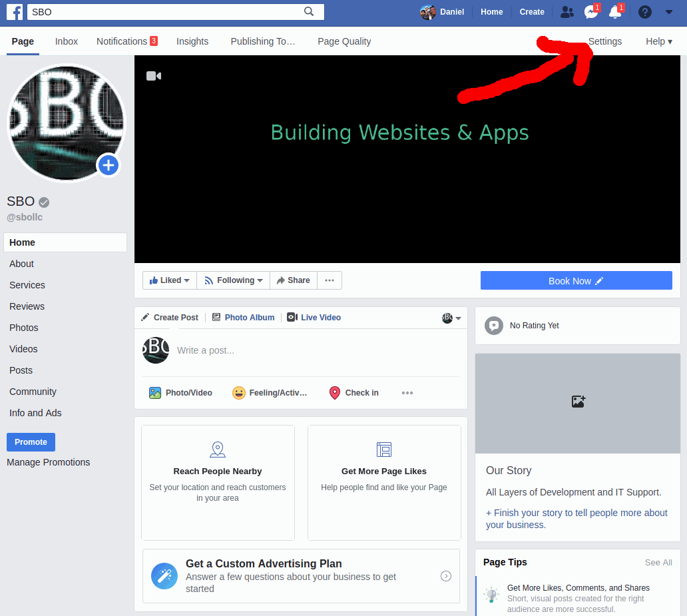Click the Facebook logo icon
Viewport: 687px width, 616px height.
click(x=15, y=11)
